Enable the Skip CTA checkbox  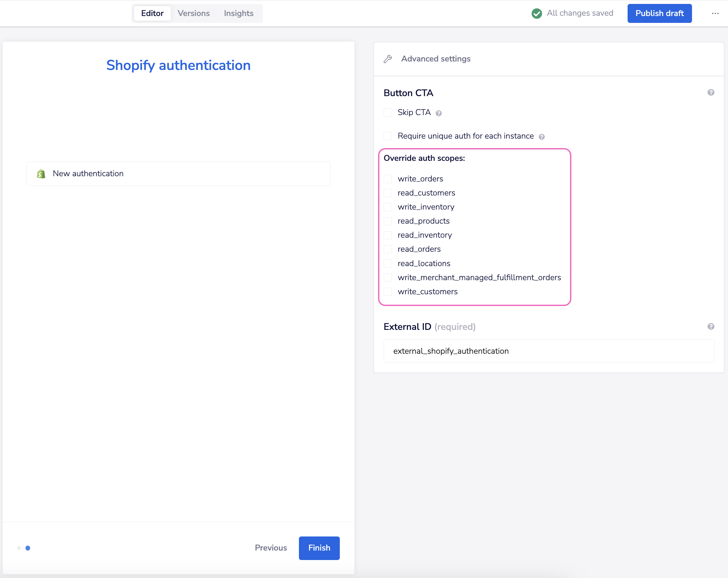pyautogui.click(x=388, y=112)
